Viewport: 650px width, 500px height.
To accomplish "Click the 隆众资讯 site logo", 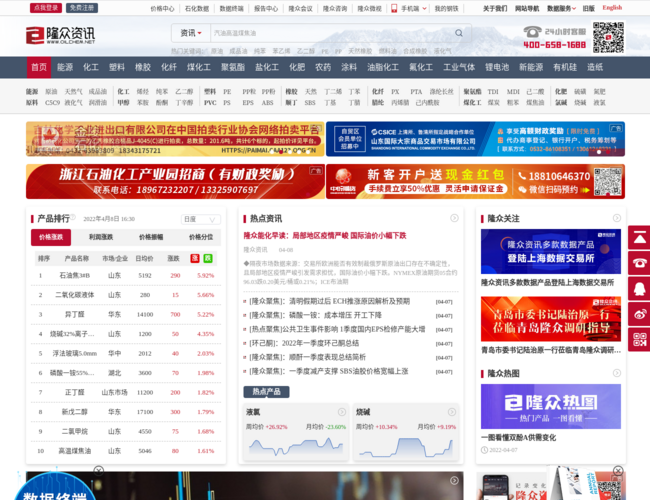I will pyautogui.click(x=62, y=35).
